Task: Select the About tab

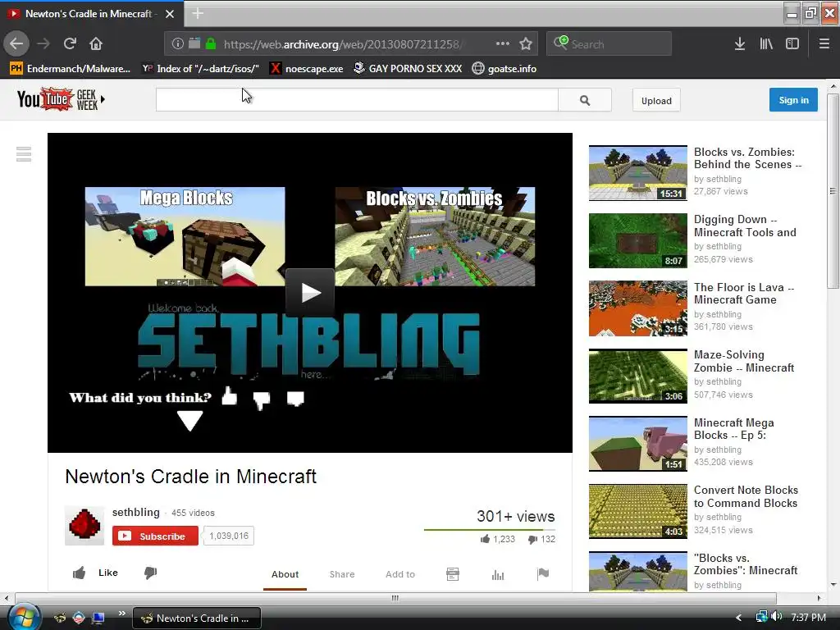Action: coord(285,574)
